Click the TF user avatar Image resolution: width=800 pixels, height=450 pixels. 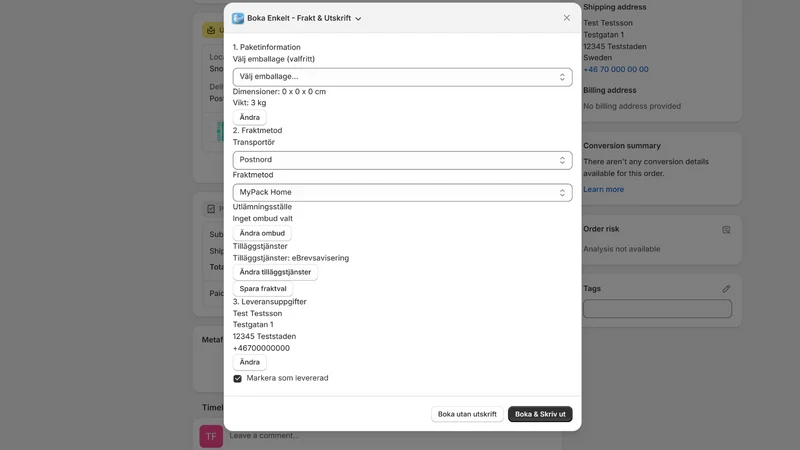tap(211, 436)
